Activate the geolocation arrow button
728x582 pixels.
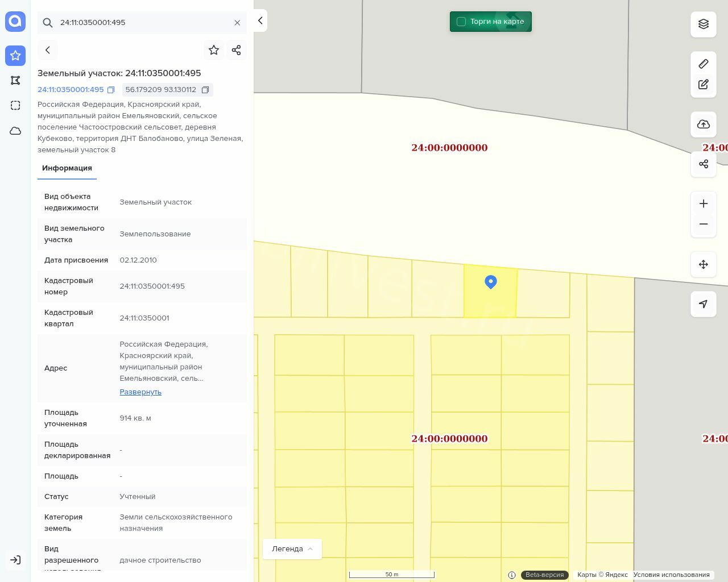704,304
